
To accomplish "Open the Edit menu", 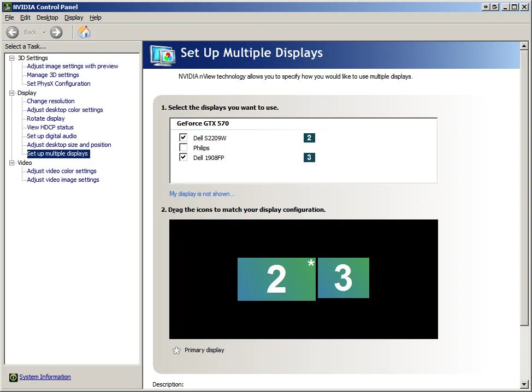I will click(x=26, y=17).
